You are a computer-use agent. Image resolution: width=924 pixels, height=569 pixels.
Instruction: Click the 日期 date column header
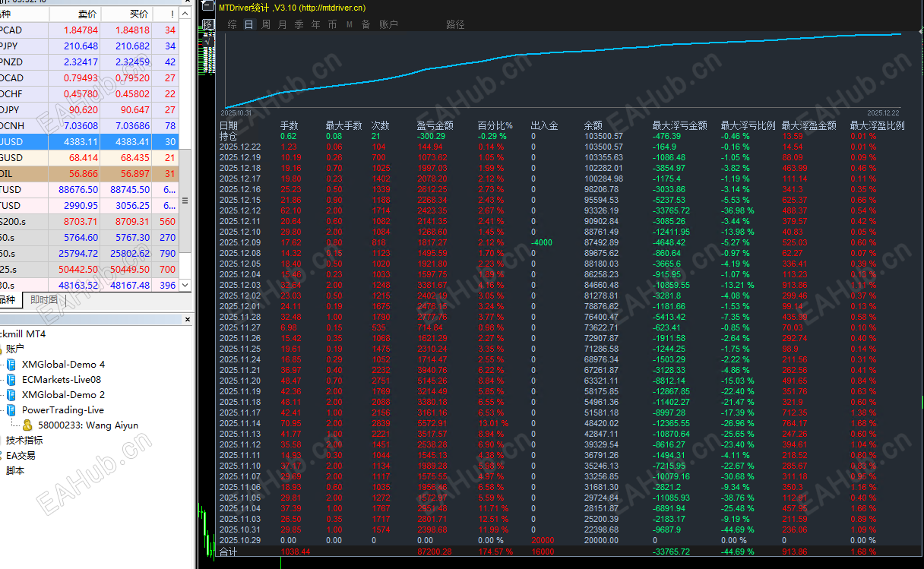(229, 126)
